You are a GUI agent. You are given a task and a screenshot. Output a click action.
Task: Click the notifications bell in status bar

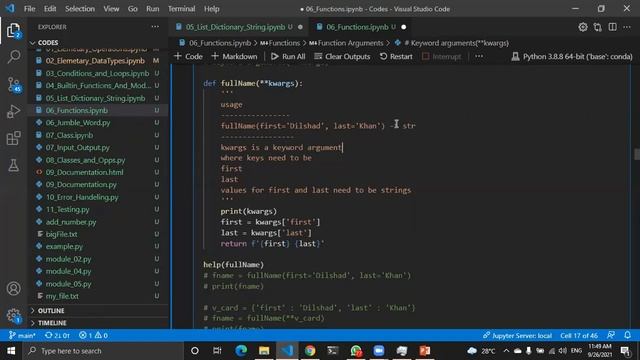click(627, 335)
